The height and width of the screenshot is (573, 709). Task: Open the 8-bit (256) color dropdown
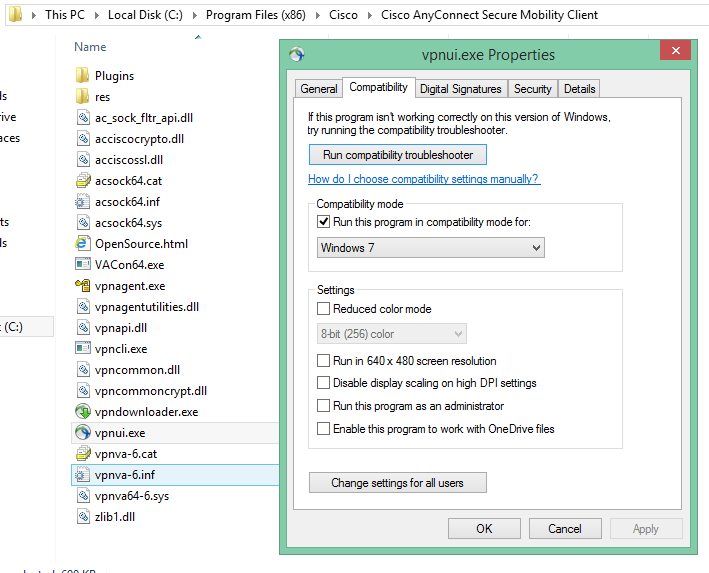point(391,334)
